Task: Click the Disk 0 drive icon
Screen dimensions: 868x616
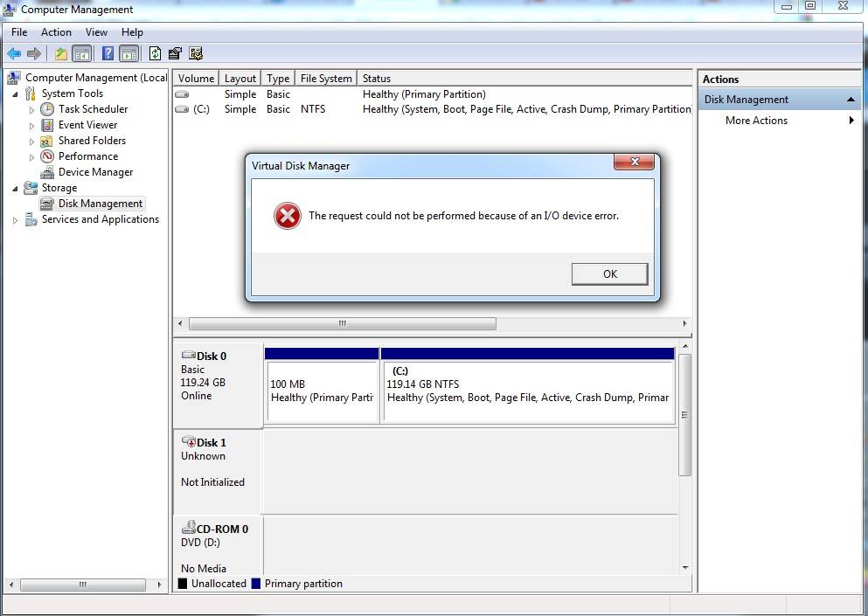Action: click(189, 356)
